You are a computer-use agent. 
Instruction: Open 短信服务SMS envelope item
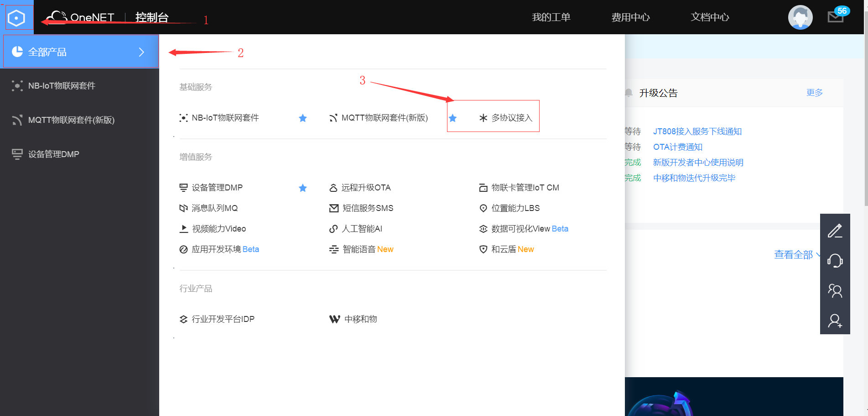pyautogui.click(x=361, y=208)
